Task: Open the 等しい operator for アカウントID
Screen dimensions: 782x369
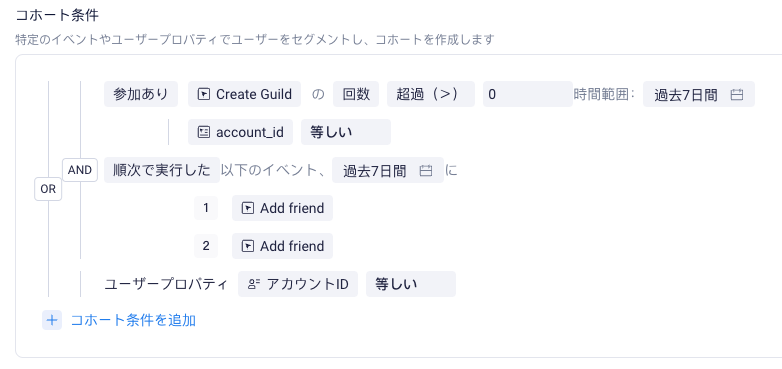Action: click(411, 284)
